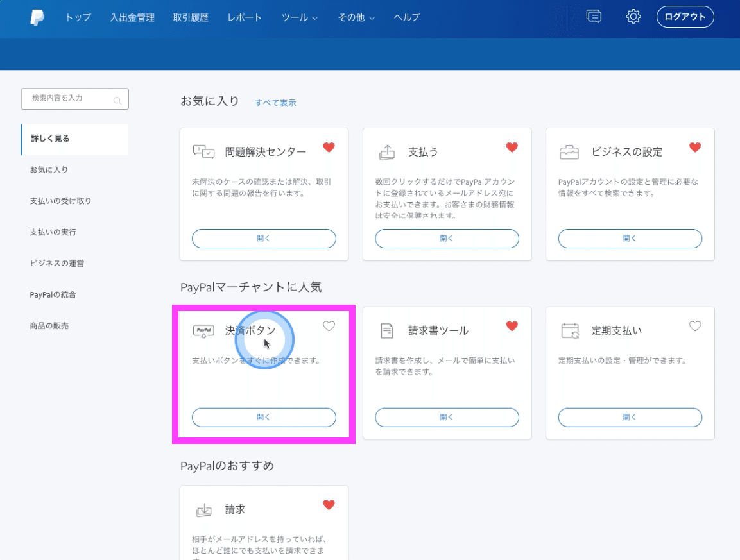Click the すべて表示 link

point(275,103)
